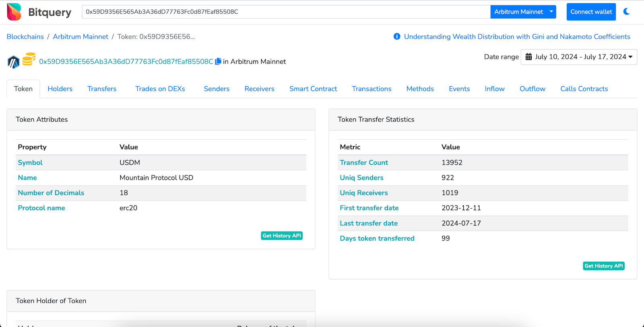Open the Trades on DEXs tab

[x=160, y=89]
